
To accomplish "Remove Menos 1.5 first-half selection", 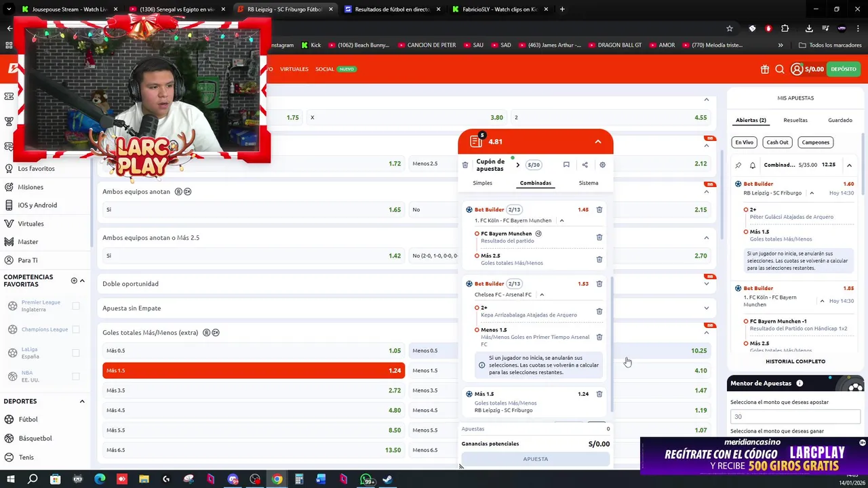I will [x=599, y=337].
